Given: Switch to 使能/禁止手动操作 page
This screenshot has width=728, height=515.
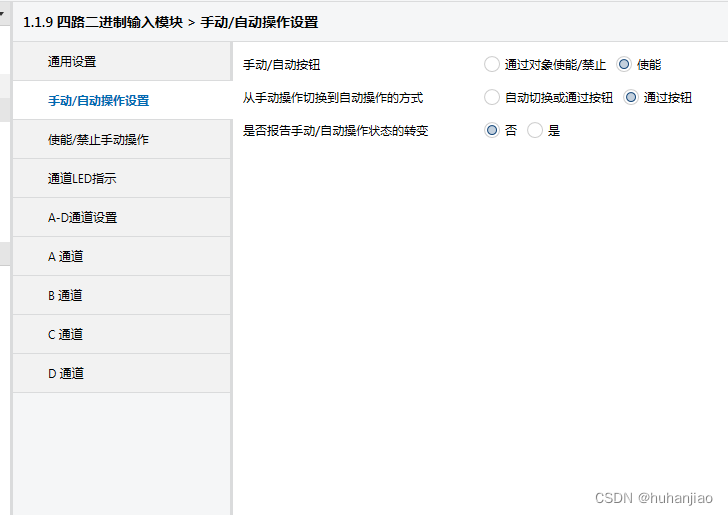Looking at the screenshot, I should click(98, 140).
